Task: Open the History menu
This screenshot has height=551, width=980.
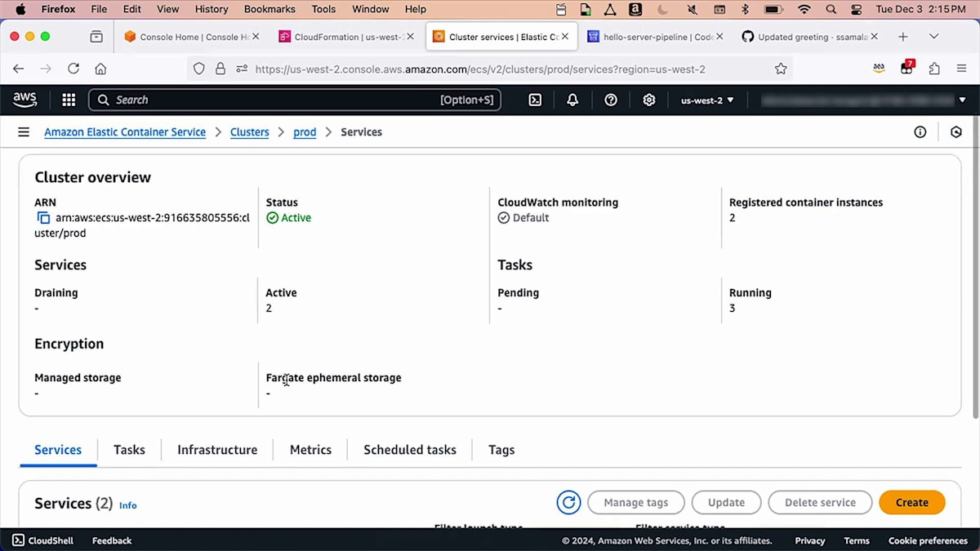Action: tap(212, 9)
